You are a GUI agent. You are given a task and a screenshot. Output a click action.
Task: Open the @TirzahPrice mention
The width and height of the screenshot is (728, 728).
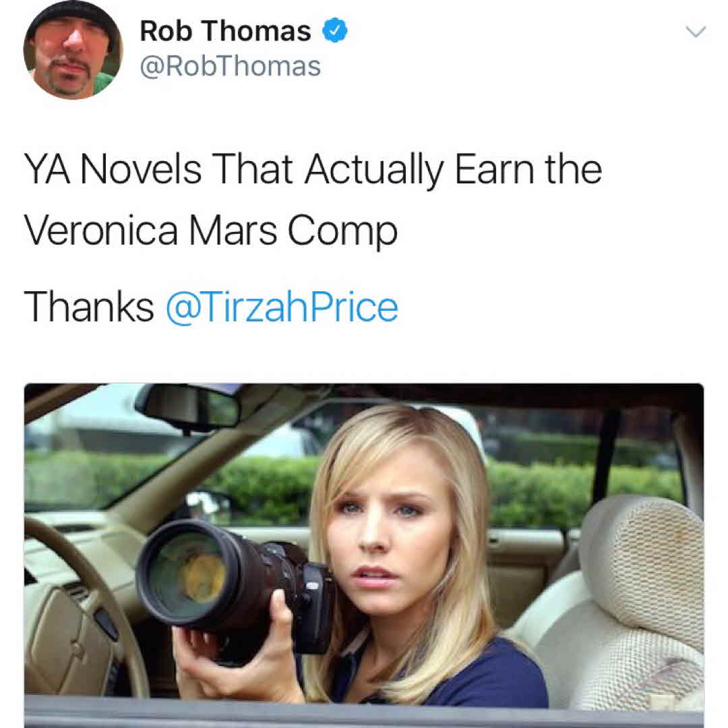pos(282,307)
